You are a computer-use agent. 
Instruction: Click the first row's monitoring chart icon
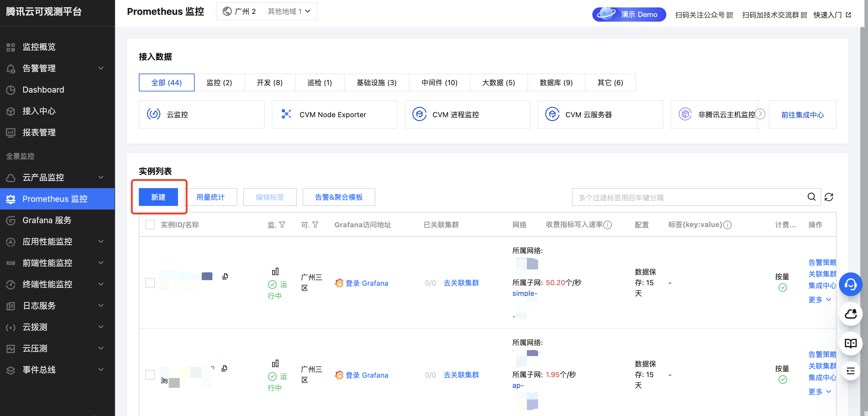click(x=275, y=271)
